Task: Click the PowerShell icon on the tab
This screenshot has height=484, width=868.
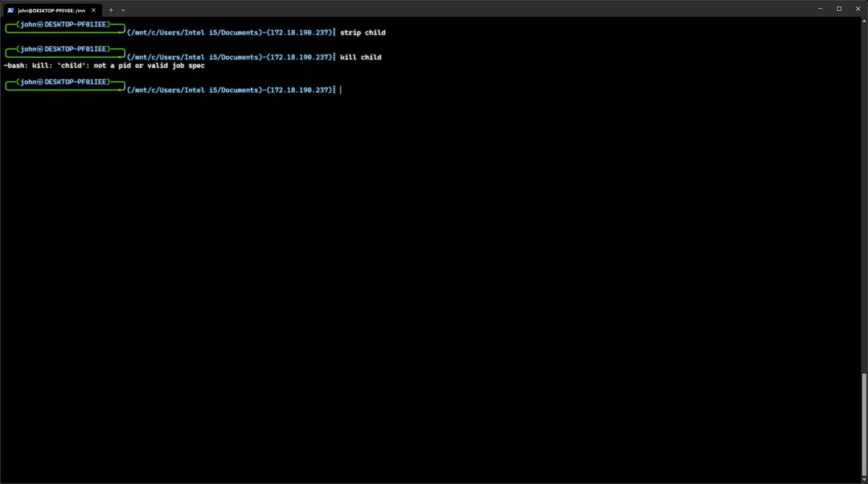Action: [x=11, y=10]
